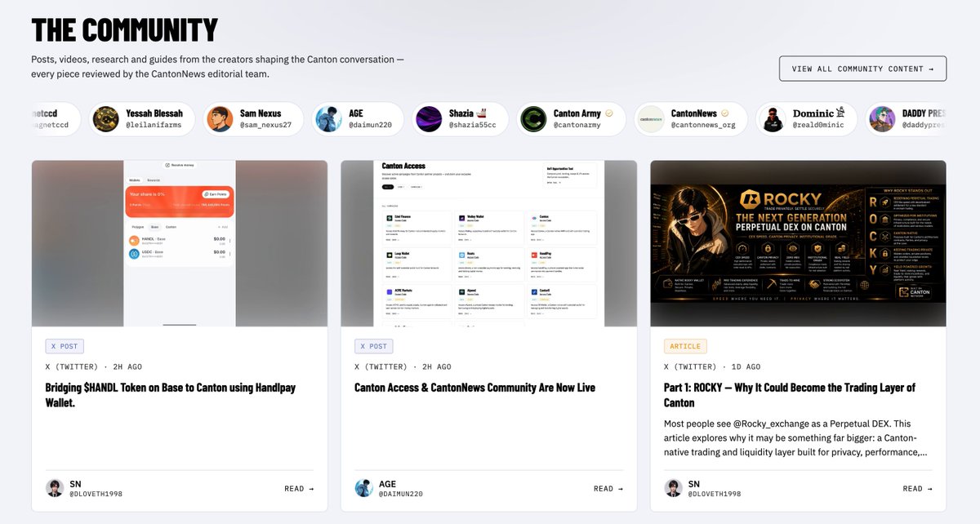Screen dimensions: 980x524
Task: Click the '@sam_nexus27' handle
Action: click(x=265, y=126)
